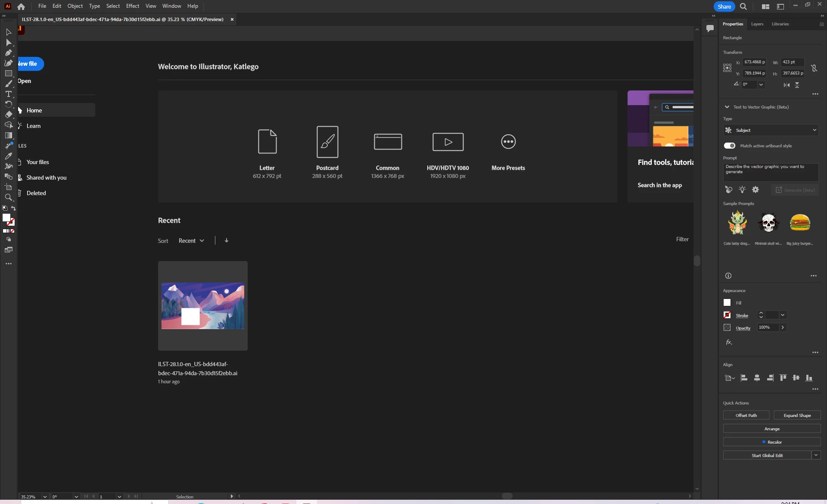Open the recent ILST file thumbnail
The image size is (827, 504).
(202, 306)
